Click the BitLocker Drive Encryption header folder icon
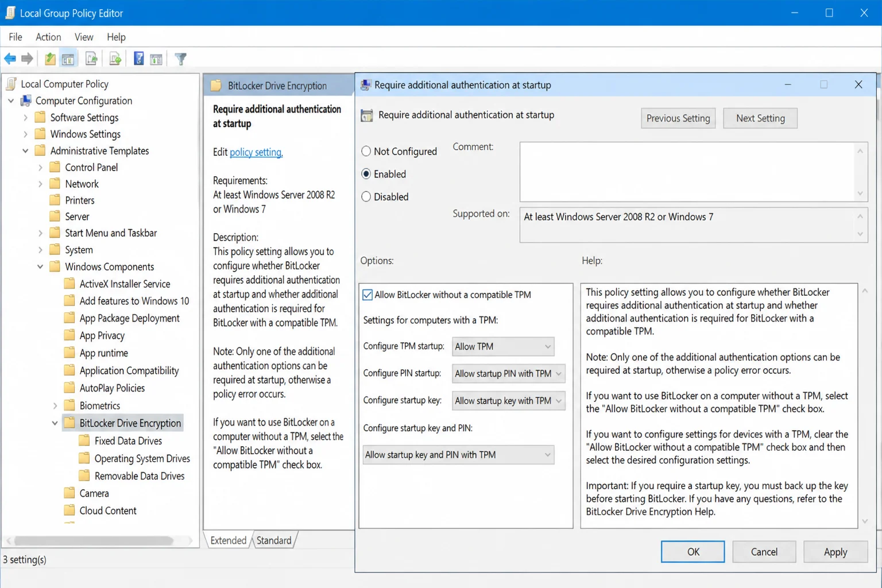The height and width of the screenshot is (588, 882). [x=216, y=86]
